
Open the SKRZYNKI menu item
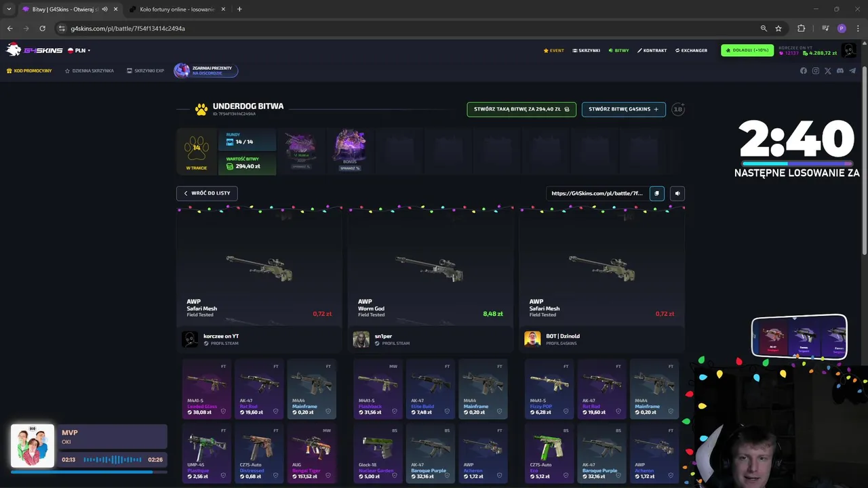[587, 51]
